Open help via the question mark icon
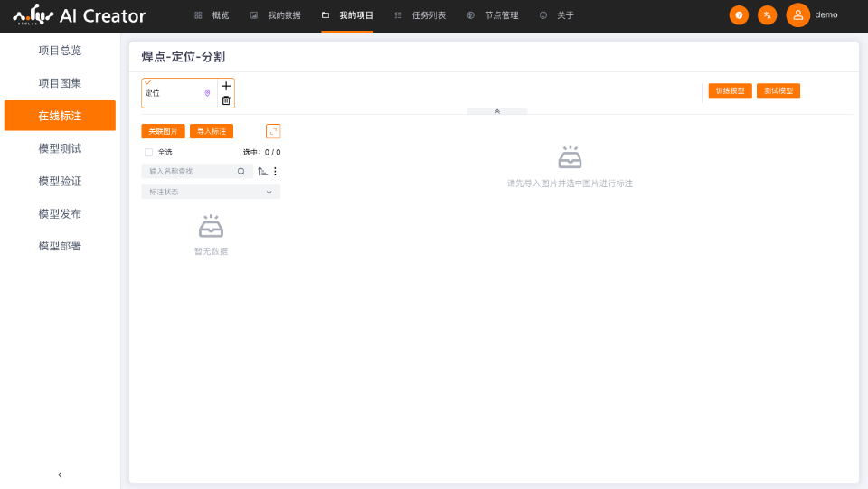 pos(739,15)
